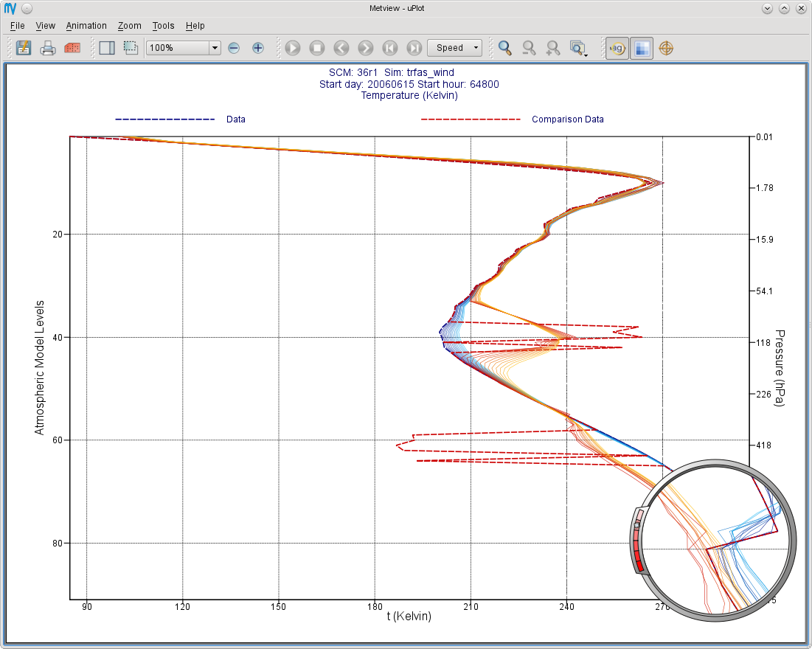Open the Animation menu
The width and height of the screenshot is (812, 649).
click(86, 25)
